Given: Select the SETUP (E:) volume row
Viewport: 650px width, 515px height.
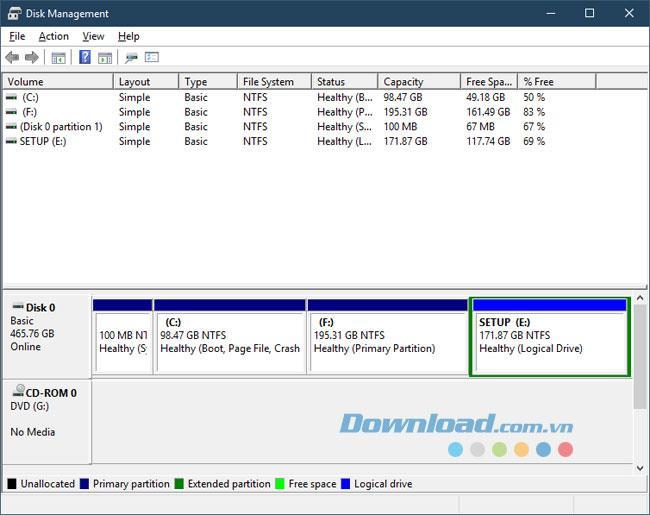Looking at the screenshot, I should click(x=325, y=141).
